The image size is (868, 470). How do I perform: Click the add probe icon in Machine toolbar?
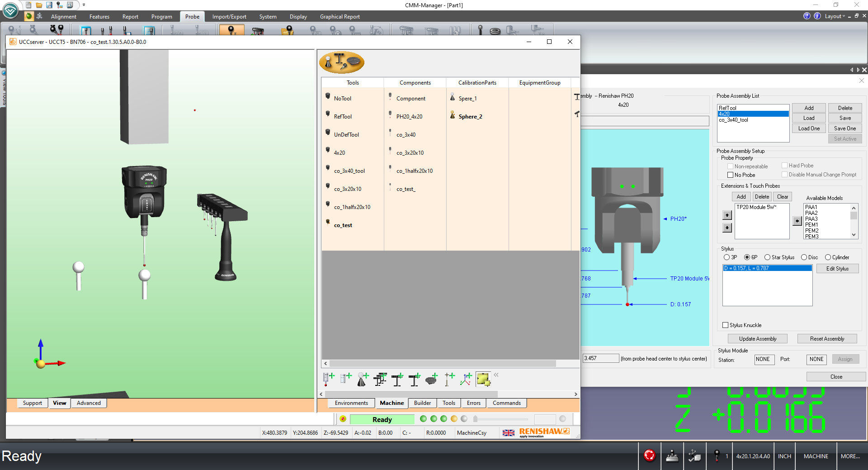pyautogui.click(x=328, y=379)
